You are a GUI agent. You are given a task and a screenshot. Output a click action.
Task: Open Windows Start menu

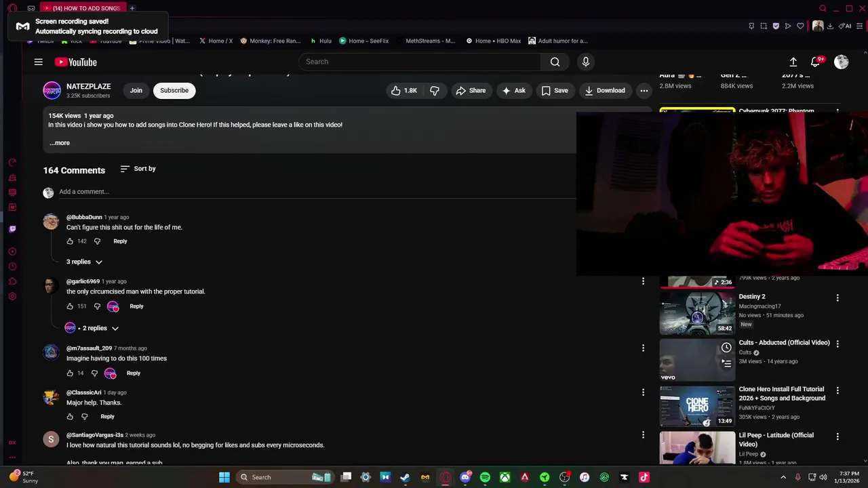pyautogui.click(x=224, y=477)
